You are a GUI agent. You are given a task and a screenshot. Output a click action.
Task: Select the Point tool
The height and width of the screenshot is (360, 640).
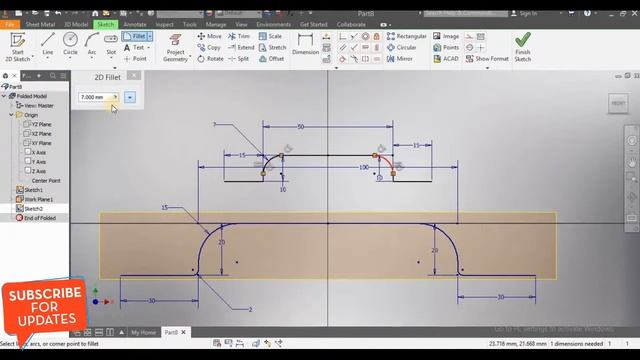[x=135, y=59]
